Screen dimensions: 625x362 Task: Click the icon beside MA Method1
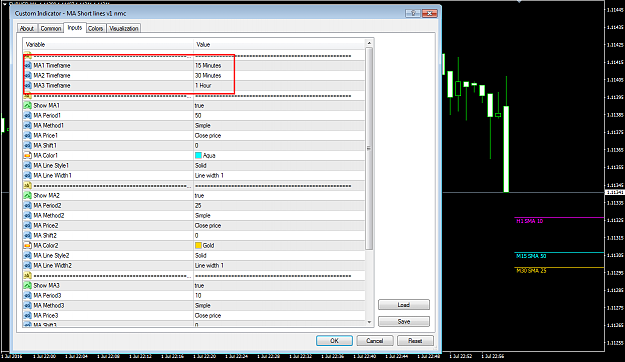click(28, 126)
